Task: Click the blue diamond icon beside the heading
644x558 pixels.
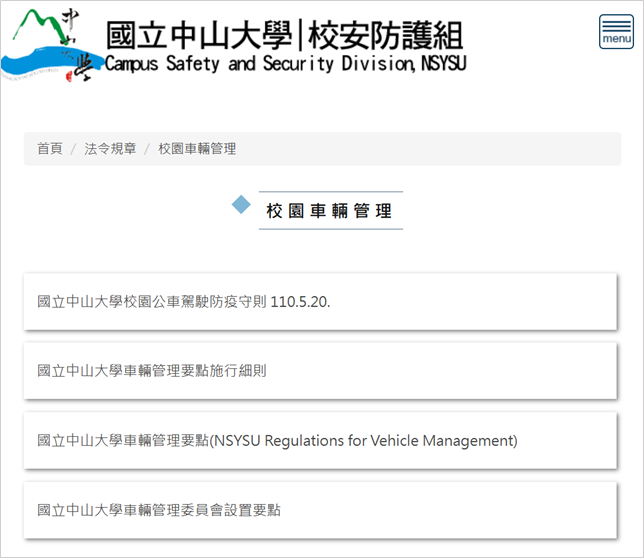Action: click(241, 205)
